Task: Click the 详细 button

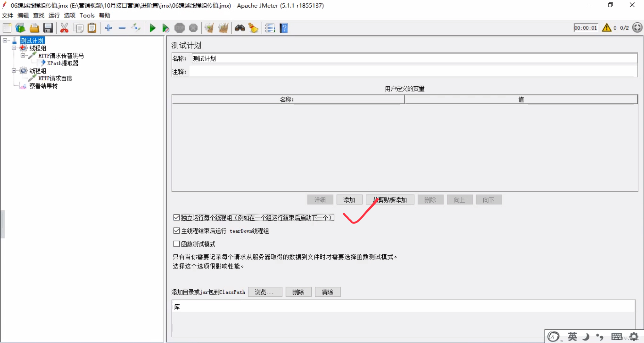Action: click(320, 200)
